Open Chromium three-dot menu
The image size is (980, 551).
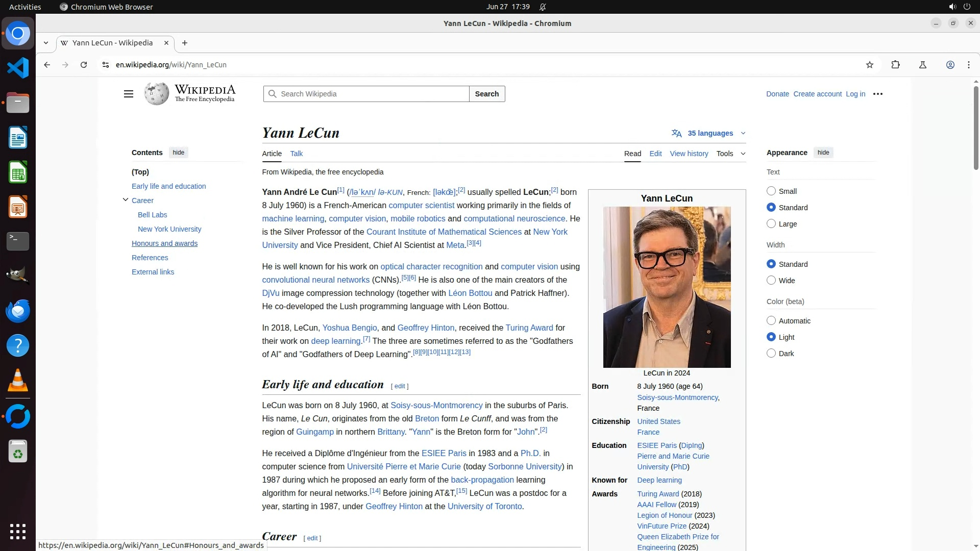pyautogui.click(x=968, y=65)
